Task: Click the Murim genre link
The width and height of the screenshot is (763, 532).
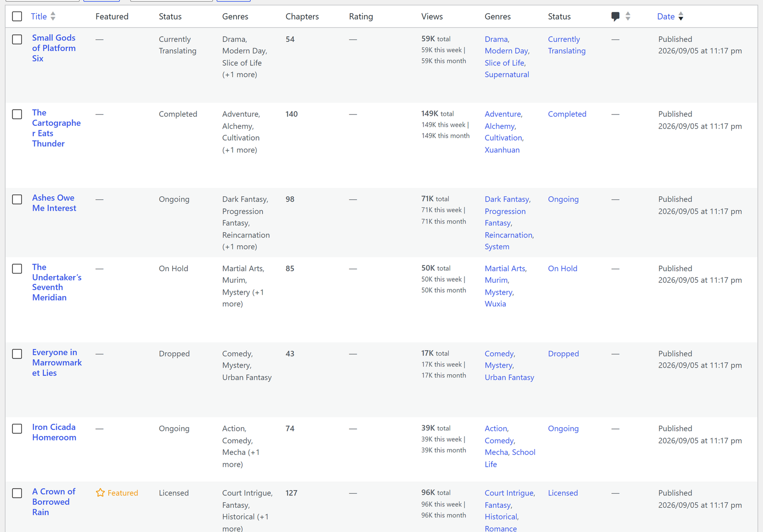Action: pyautogui.click(x=497, y=280)
